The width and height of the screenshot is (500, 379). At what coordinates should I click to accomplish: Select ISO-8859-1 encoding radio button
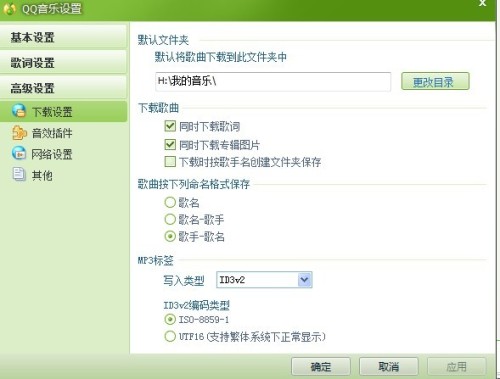click(x=170, y=319)
